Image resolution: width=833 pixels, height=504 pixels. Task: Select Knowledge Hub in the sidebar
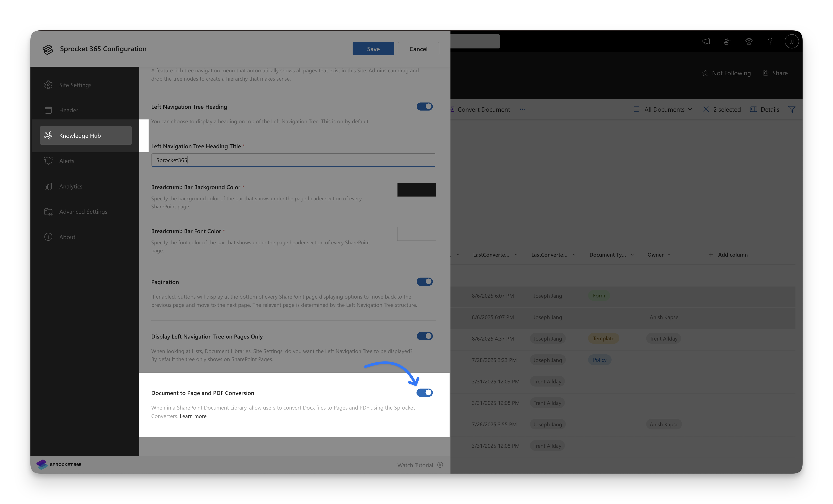coord(80,136)
